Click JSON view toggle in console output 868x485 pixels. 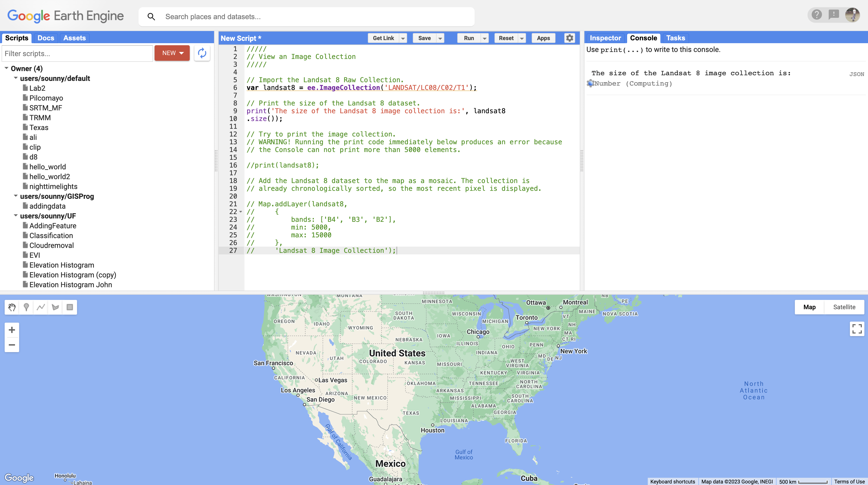tap(857, 74)
